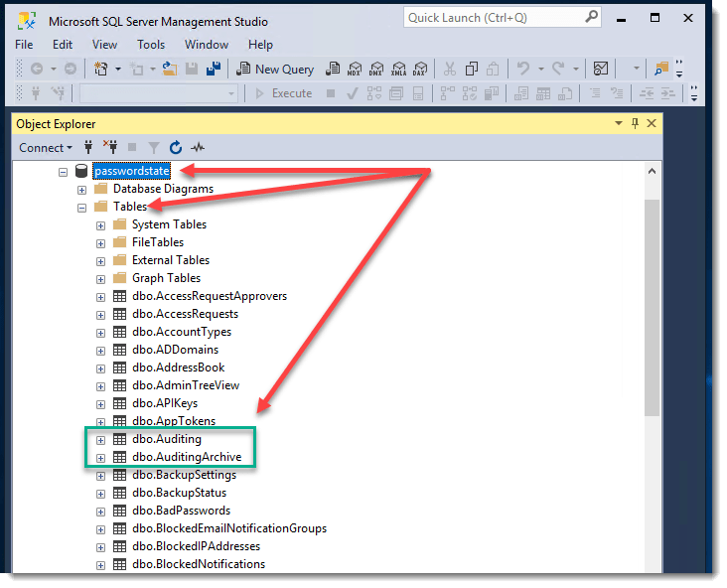Click the Stop square in Object Explorer toolbar
The height and width of the screenshot is (588, 727).
(x=132, y=147)
